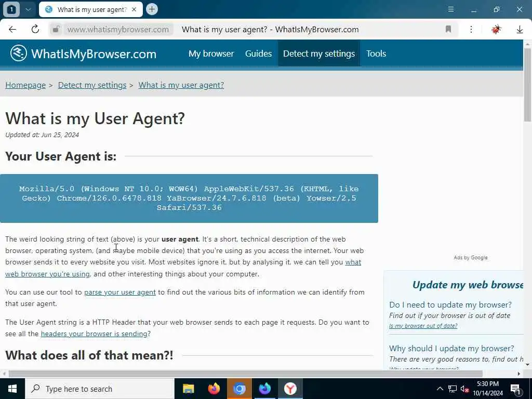Click 'Why should I update my browser?'
Viewport: 532px width, 399px height.
click(451, 349)
